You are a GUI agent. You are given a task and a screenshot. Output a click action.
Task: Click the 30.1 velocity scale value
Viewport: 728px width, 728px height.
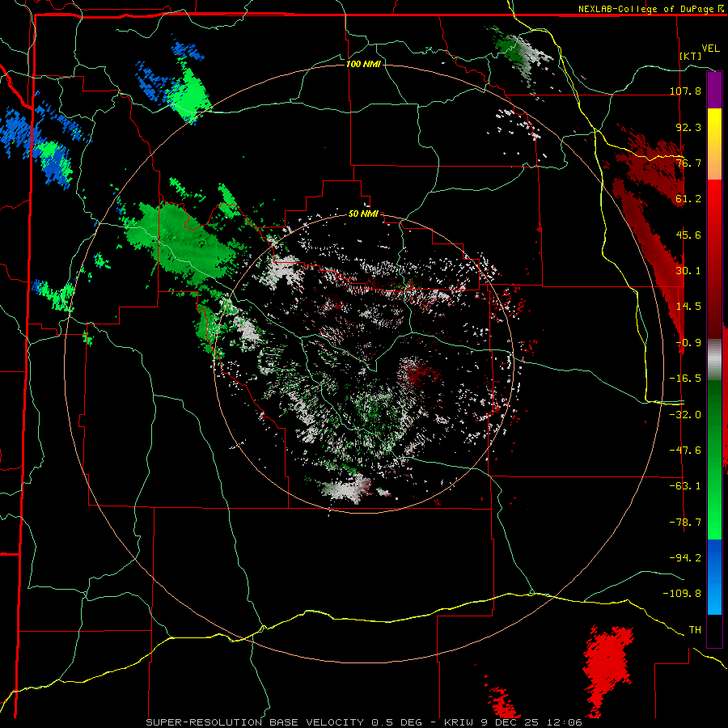tap(688, 271)
